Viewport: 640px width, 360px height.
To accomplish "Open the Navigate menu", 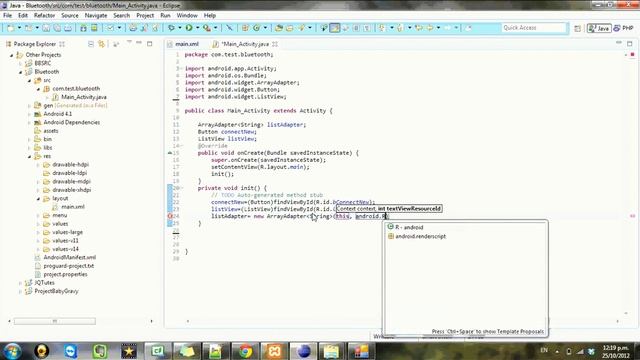I will 96,16.
